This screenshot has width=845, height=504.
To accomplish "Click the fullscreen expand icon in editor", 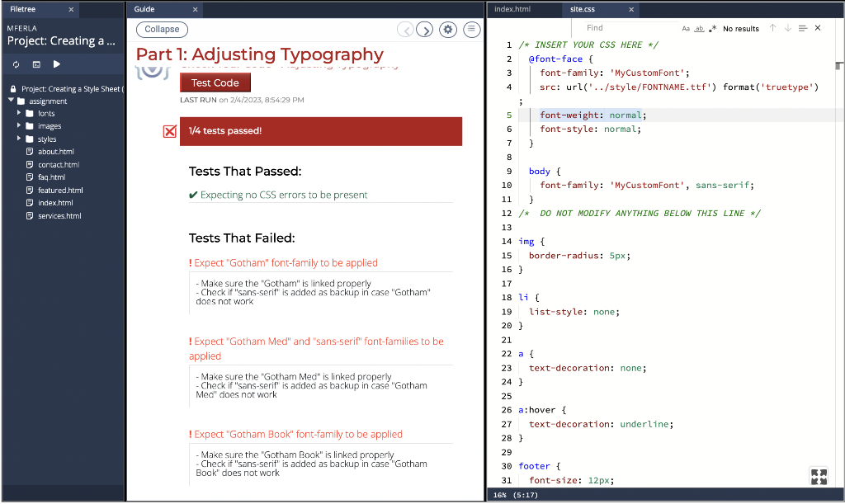I will coord(819,476).
